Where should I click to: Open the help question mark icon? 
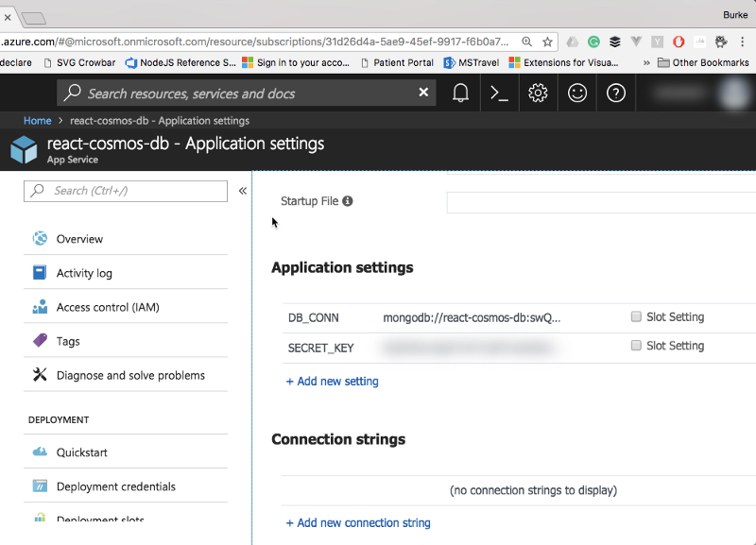[x=616, y=93]
